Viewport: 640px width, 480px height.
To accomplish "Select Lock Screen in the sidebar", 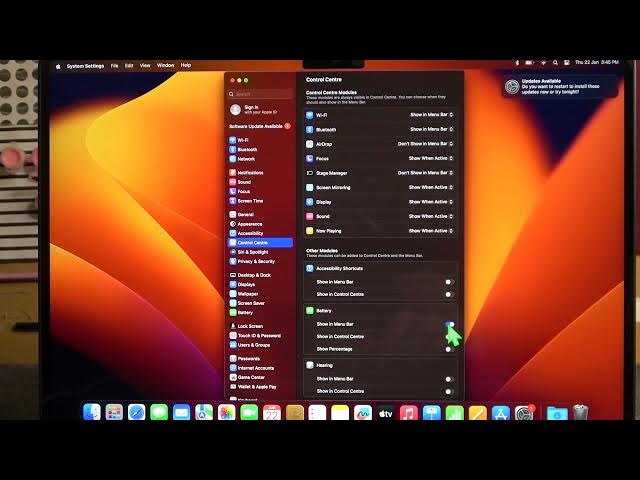I will click(x=260, y=326).
